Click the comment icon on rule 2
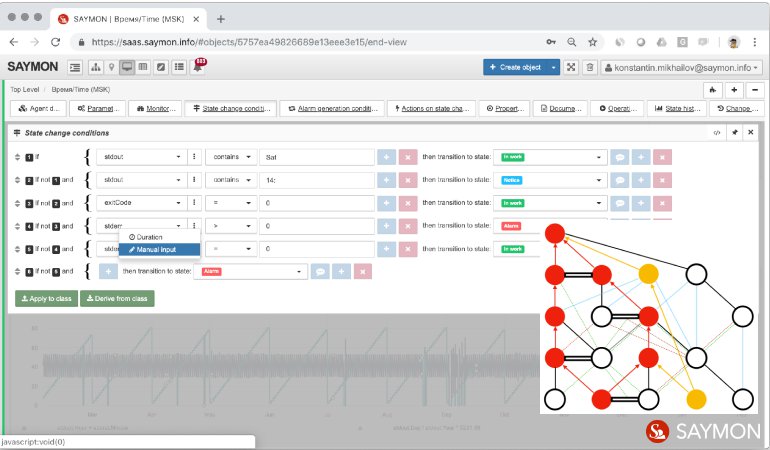The image size is (770, 450). (620, 180)
